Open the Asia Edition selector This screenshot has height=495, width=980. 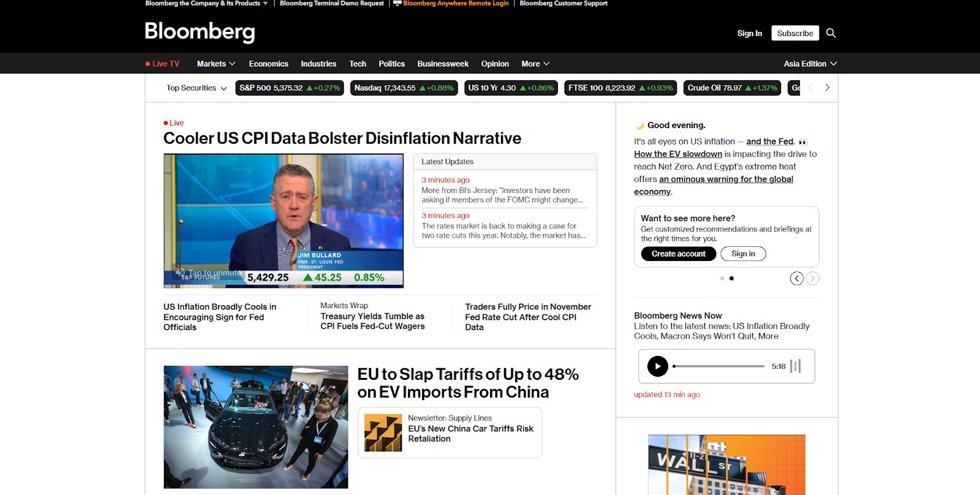(810, 64)
